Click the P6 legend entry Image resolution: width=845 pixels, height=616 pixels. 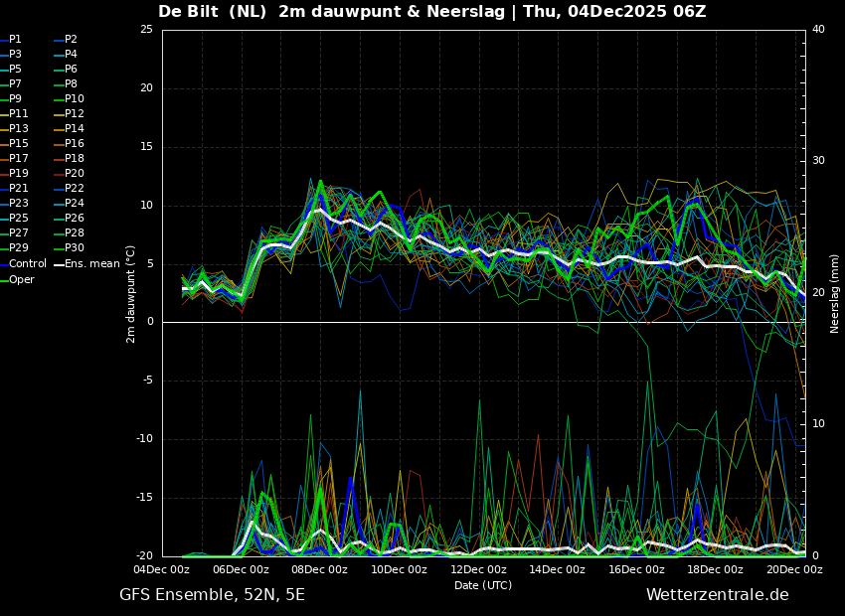(x=66, y=69)
